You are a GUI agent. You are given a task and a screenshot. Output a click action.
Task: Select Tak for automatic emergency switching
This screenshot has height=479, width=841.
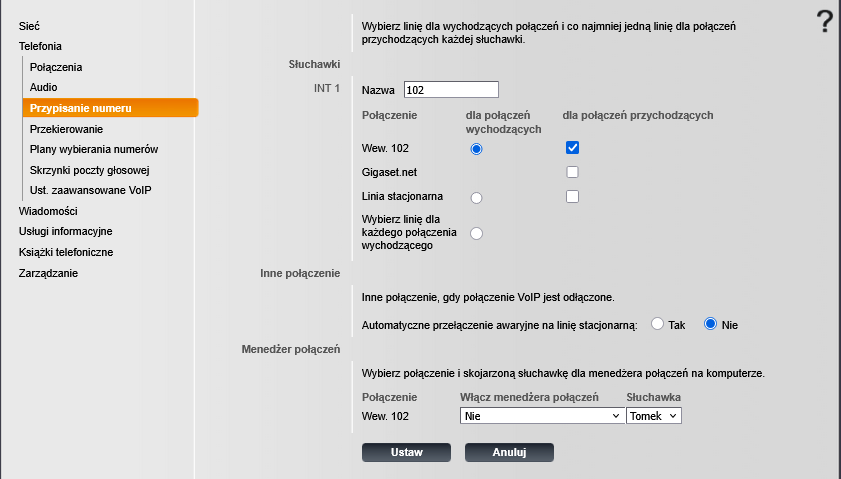(x=658, y=324)
